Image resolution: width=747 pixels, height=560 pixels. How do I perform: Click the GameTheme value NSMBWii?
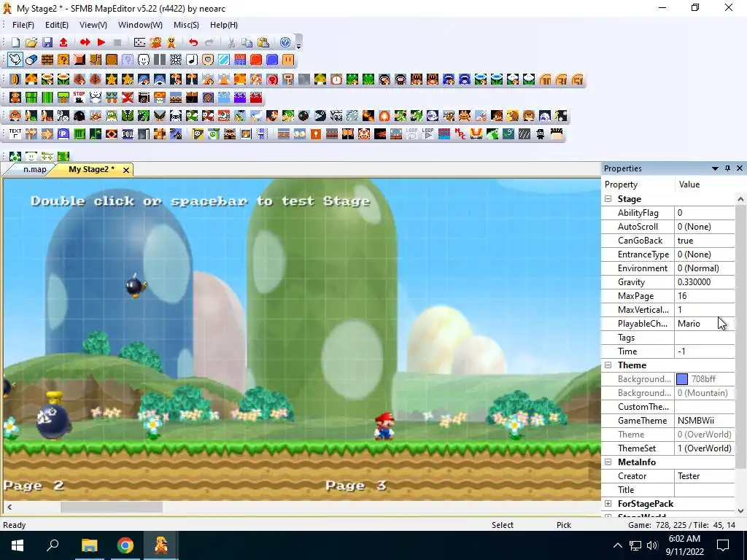point(704,421)
